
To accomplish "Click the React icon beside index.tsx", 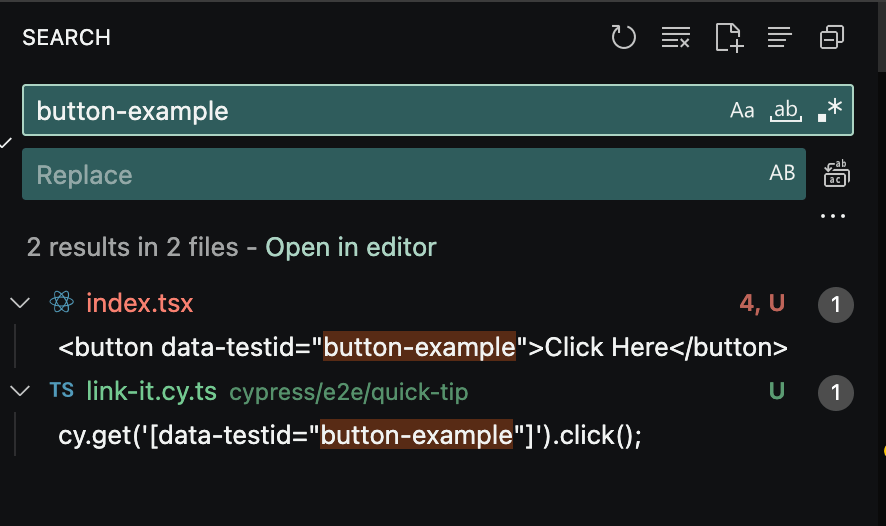I will point(62,303).
